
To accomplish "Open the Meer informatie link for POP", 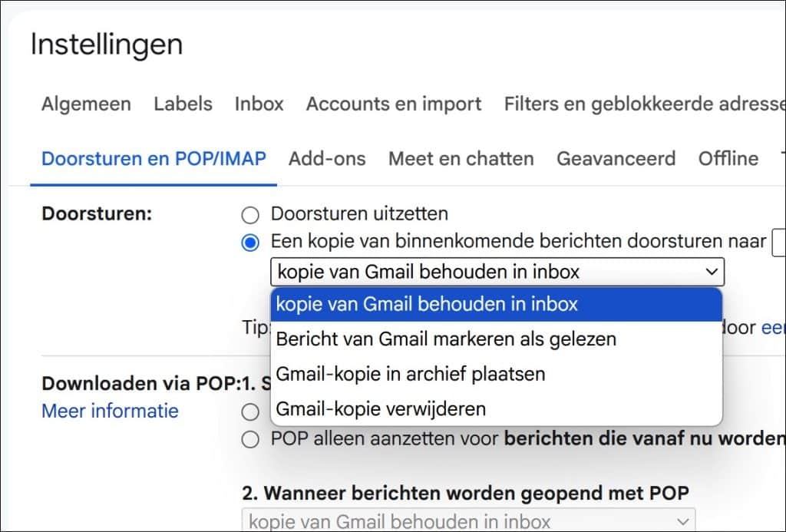I will 110,411.
